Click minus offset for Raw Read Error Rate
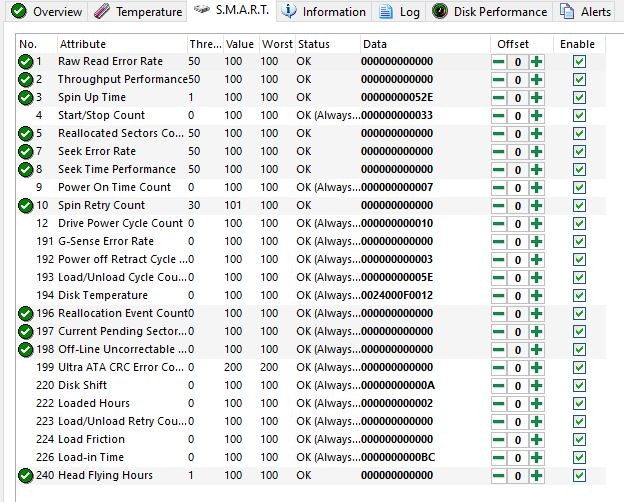This screenshot has height=502, width=624. 499,62
